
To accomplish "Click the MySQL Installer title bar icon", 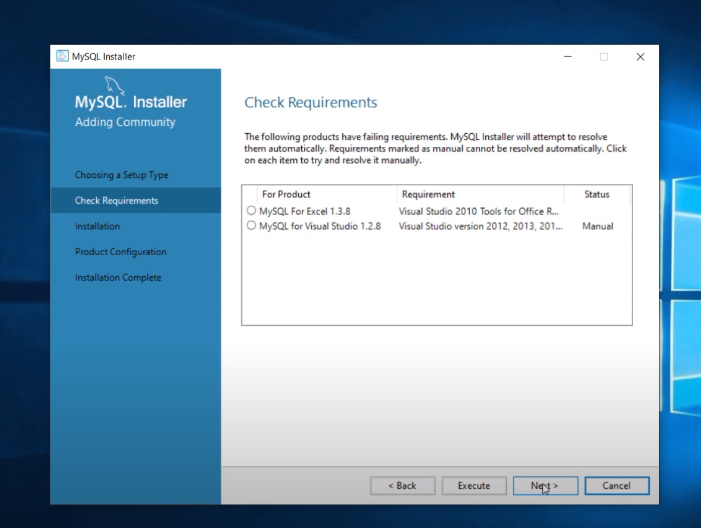I will (62, 56).
